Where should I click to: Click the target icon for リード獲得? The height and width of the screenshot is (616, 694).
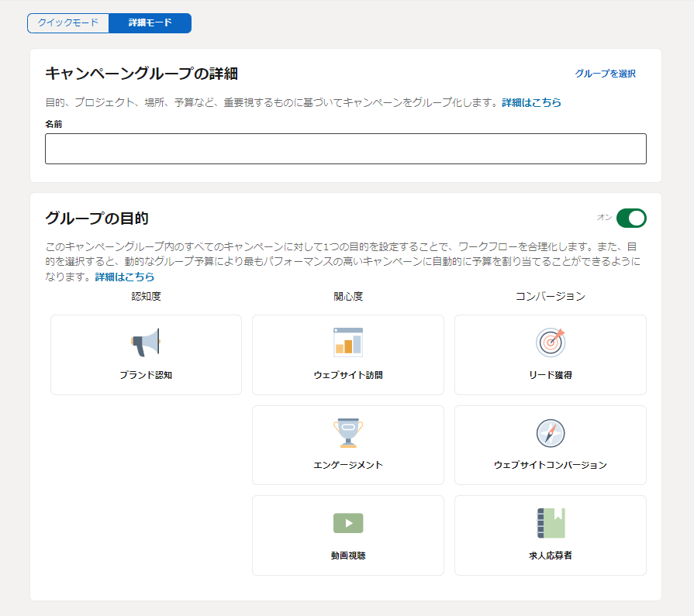pos(551,342)
